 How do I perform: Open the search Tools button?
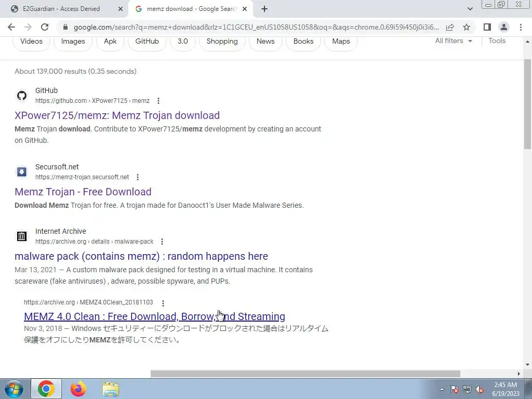tap(497, 41)
